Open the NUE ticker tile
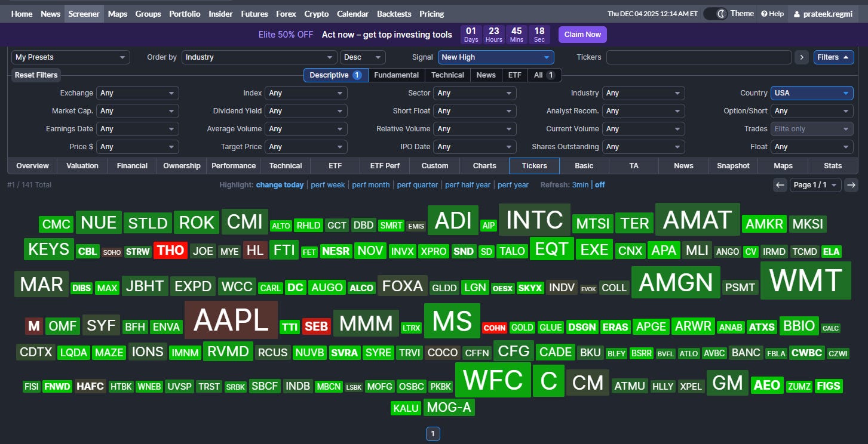 click(99, 223)
